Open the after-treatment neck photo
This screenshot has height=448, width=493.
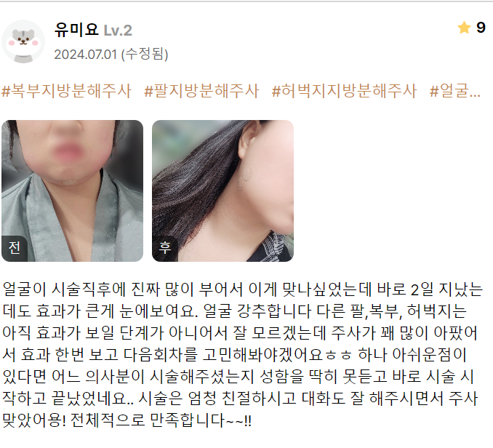point(223,191)
